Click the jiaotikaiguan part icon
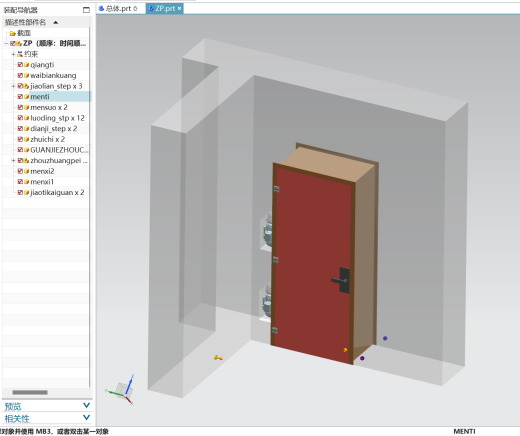 tap(26, 193)
